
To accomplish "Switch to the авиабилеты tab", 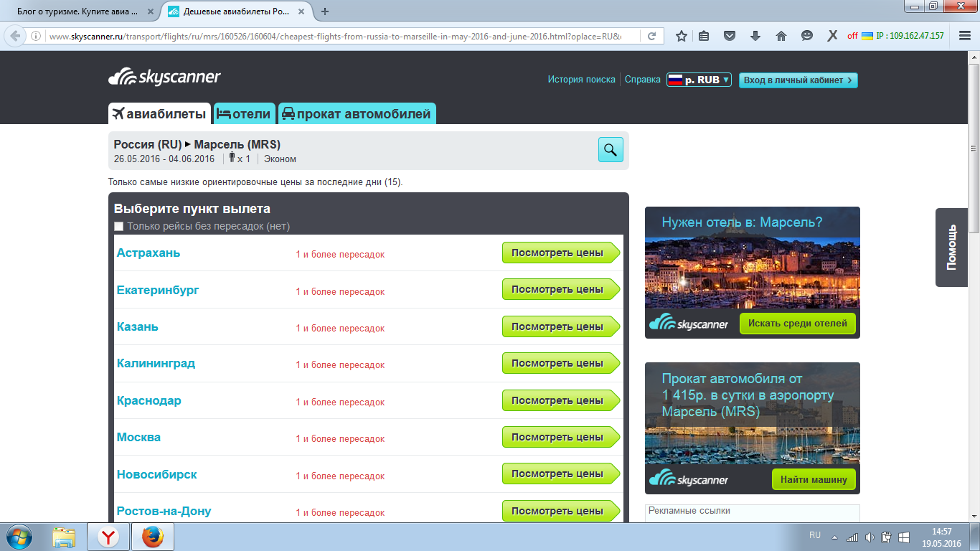I will click(159, 113).
